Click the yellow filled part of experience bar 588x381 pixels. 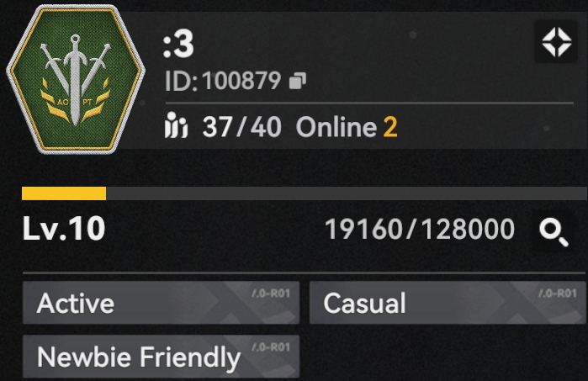pyautogui.click(x=64, y=193)
